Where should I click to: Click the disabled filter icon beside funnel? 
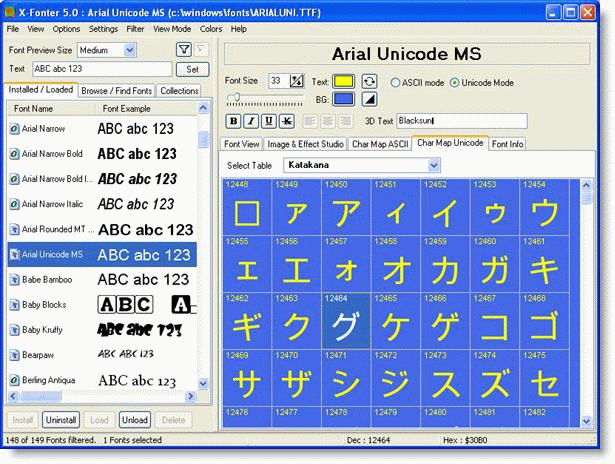(x=202, y=50)
